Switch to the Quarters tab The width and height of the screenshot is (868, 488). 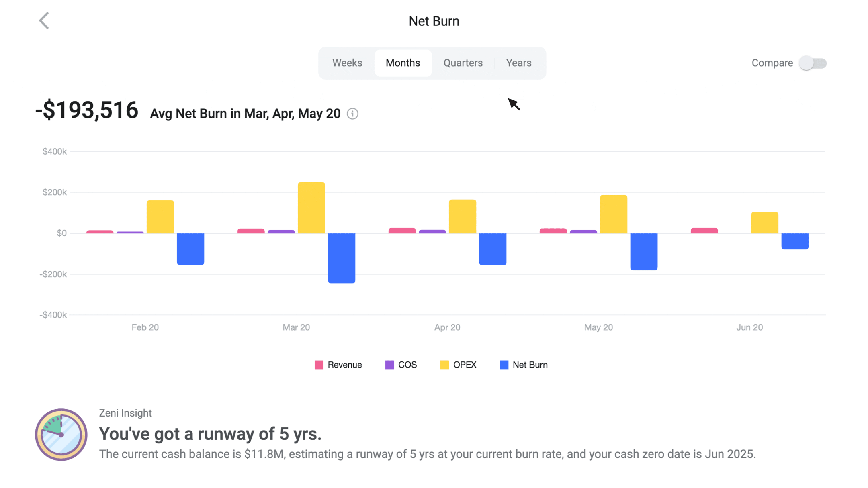(463, 63)
